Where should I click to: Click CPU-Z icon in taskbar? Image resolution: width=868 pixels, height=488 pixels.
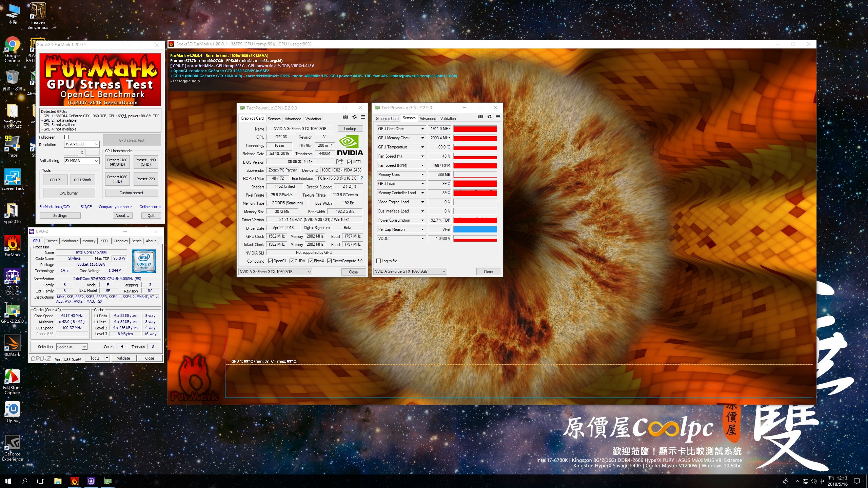pyautogui.click(x=91, y=481)
